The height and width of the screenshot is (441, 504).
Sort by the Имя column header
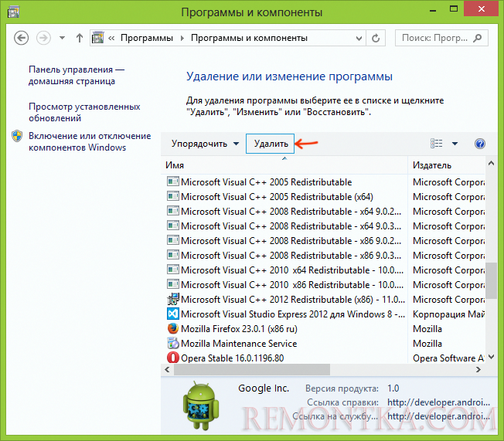pyautogui.click(x=284, y=165)
